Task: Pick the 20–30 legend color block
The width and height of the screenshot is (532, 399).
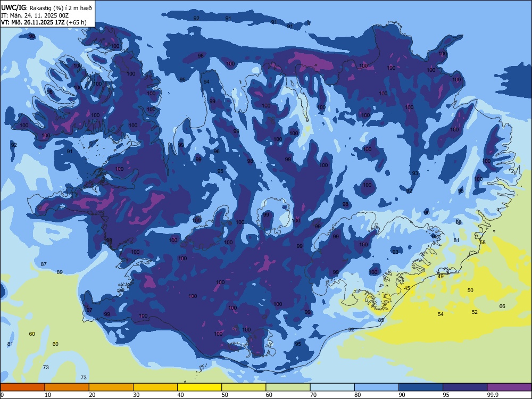Action: (111, 387)
